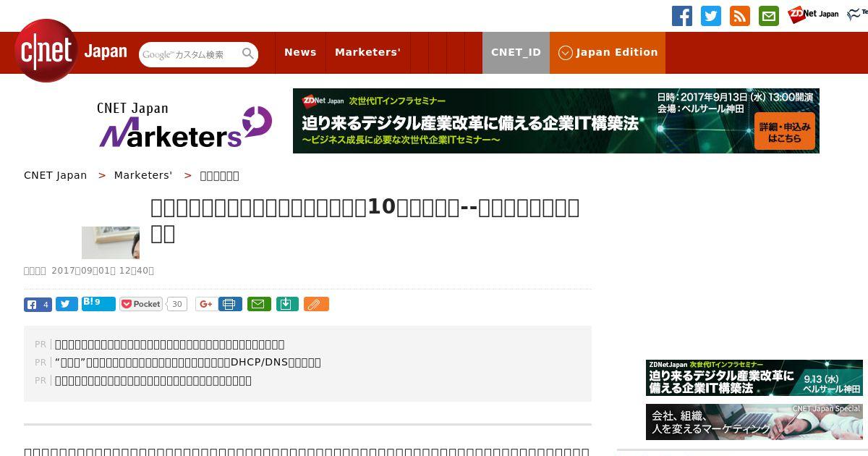Click the article author thumbnail image
868x456 pixels.
click(111, 242)
